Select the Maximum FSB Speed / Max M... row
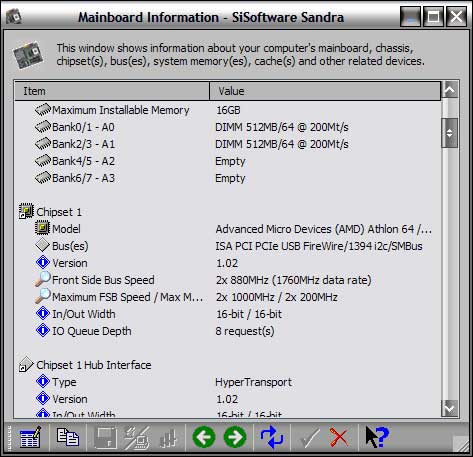 point(228,297)
